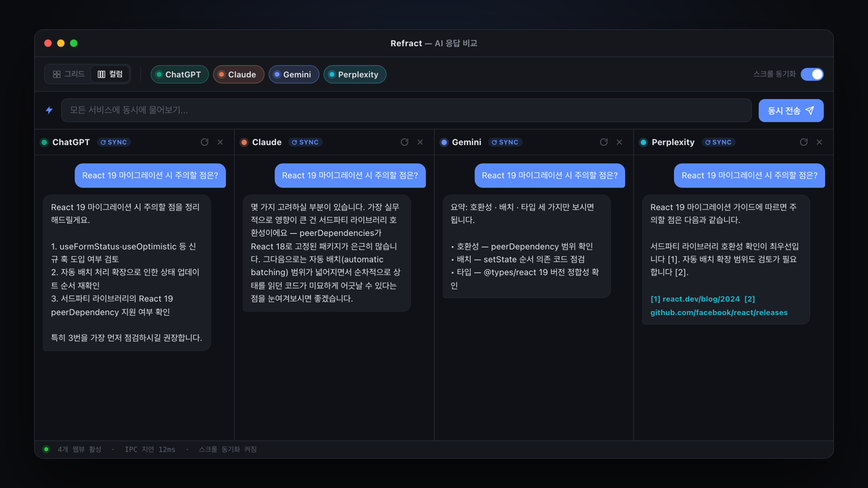Click the Perplexity column title

[x=673, y=142]
